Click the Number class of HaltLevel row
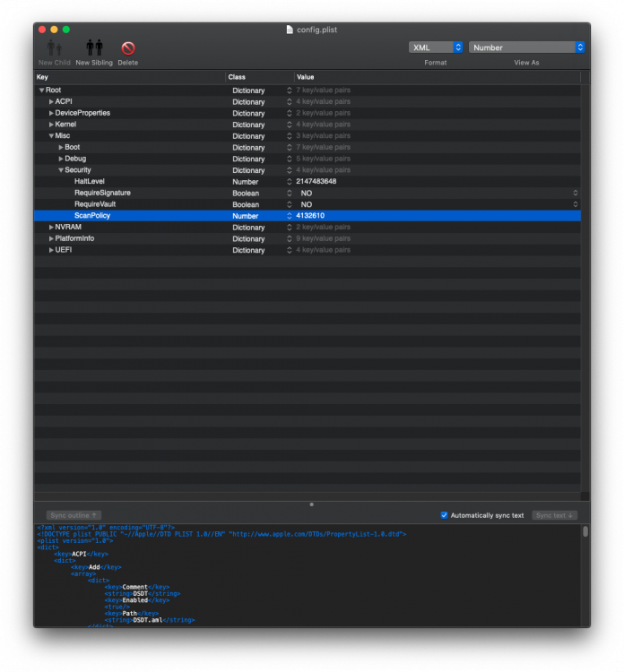 pyautogui.click(x=246, y=182)
